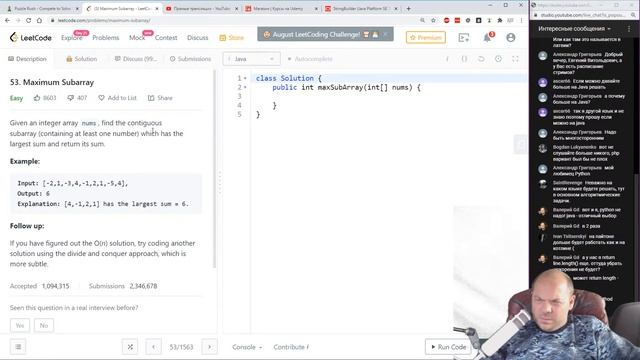Open the Chrome three-dot menu
Viewport: 640px width, 360px height.
coord(521,20)
